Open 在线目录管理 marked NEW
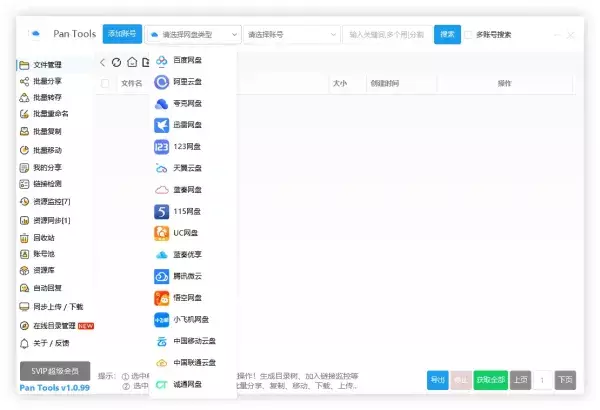The image size is (600, 410). 56,326
